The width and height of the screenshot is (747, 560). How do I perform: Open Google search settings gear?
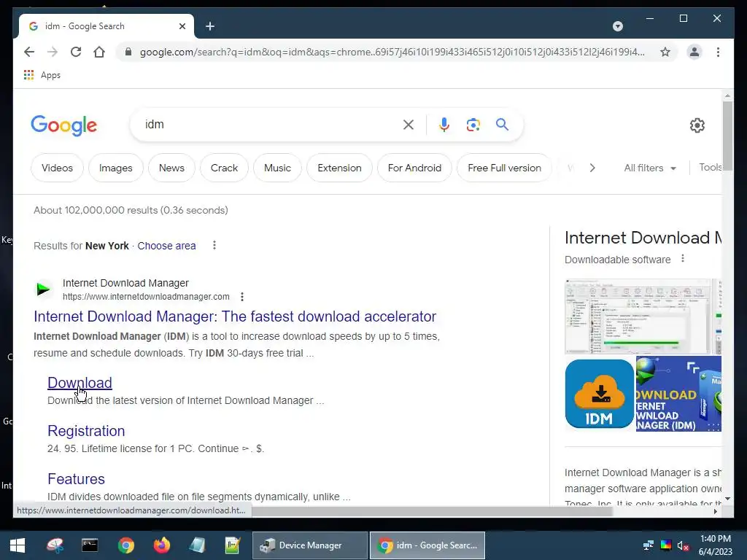[x=697, y=125]
